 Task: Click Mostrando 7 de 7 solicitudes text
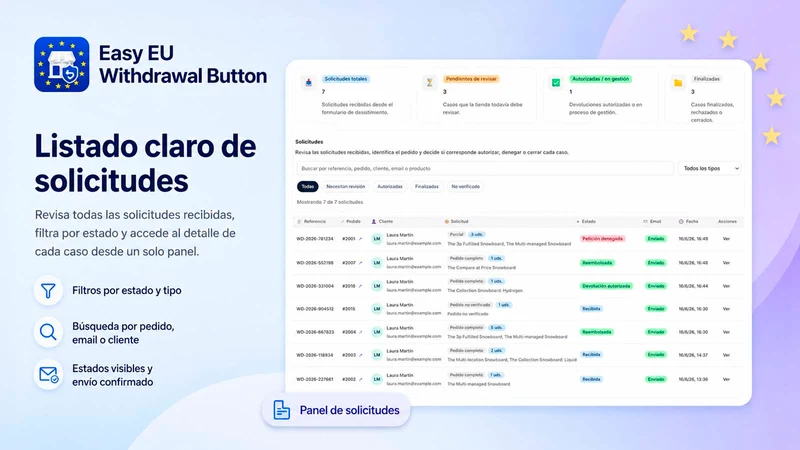pos(330,202)
